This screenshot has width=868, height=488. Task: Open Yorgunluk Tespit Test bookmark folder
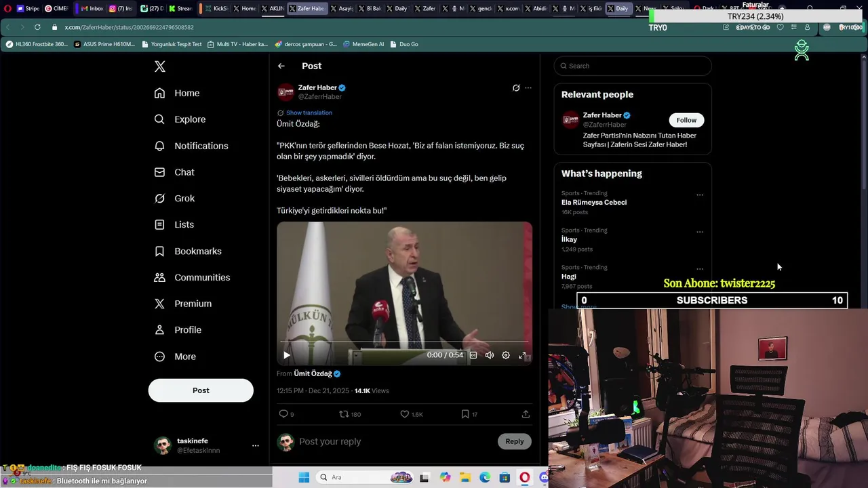172,44
